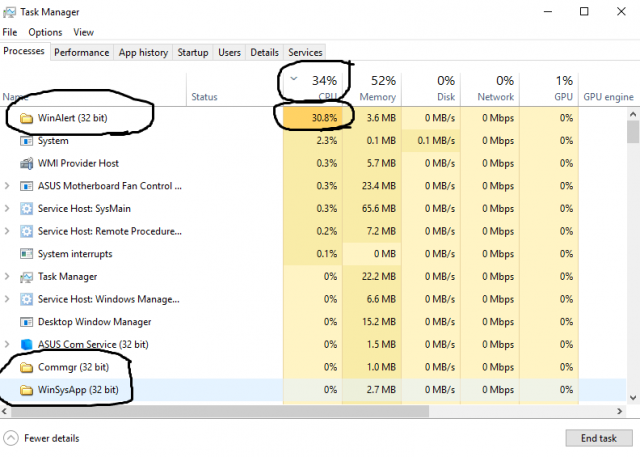The width and height of the screenshot is (640, 457).
Task: Open the Startup tab
Action: click(193, 52)
